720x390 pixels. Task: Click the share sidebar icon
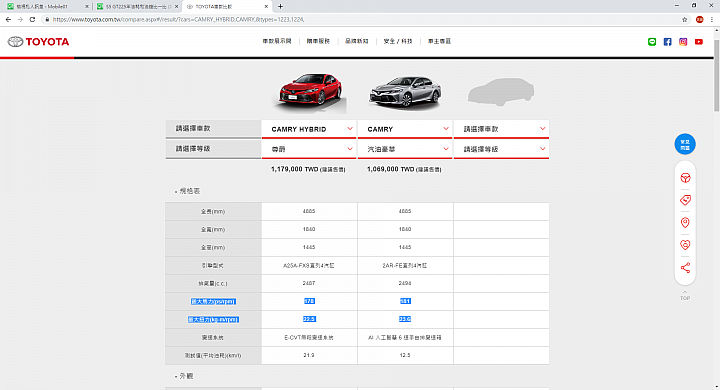pos(685,267)
